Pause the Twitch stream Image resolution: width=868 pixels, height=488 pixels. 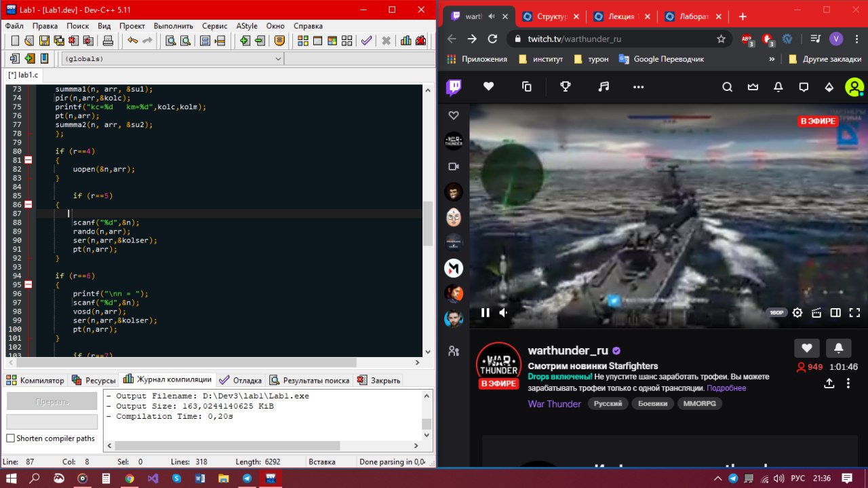pos(485,312)
